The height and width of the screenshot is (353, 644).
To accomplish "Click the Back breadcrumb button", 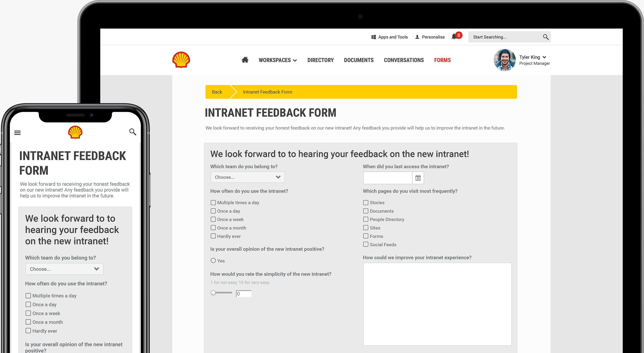I will (217, 92).
